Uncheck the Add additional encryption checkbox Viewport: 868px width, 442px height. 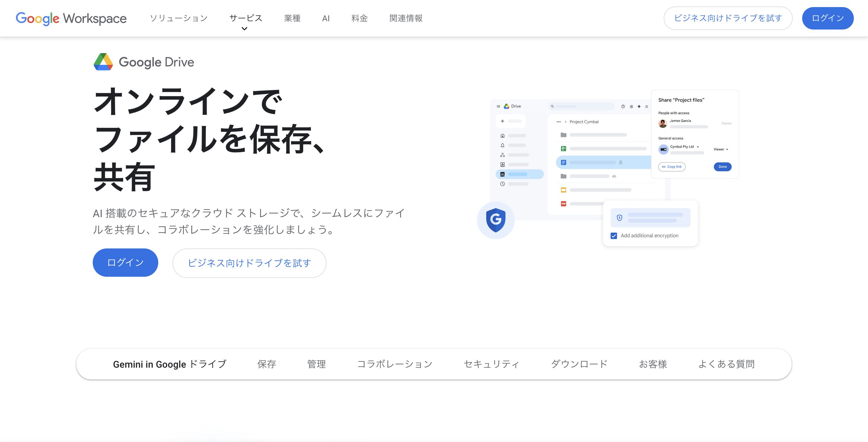[x=614, y=236]
